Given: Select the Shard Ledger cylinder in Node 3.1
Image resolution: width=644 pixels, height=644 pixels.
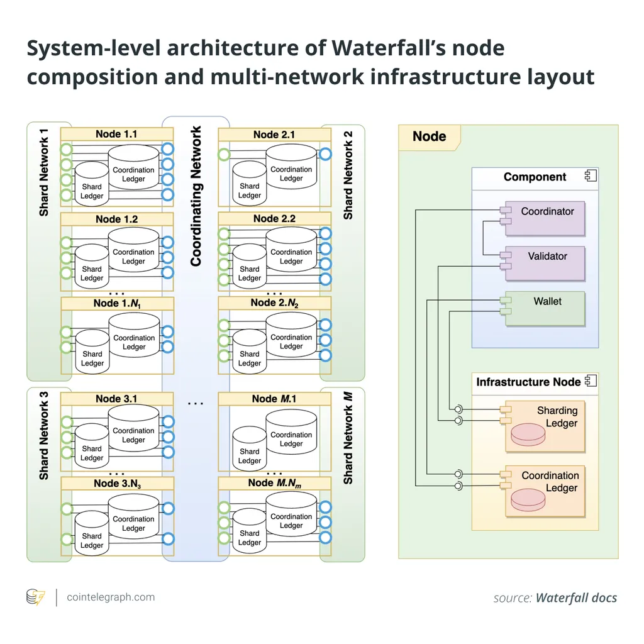Looking at the screenshot, I should [x=92, y=446].
